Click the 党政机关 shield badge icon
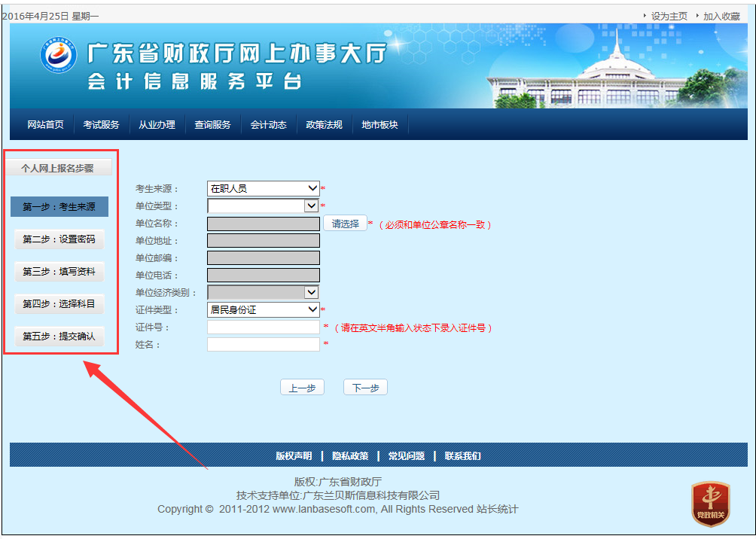 click(x=710, y=504)
